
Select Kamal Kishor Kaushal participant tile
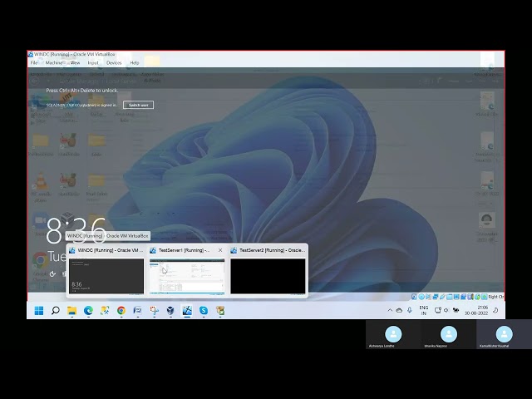point(505,334)
